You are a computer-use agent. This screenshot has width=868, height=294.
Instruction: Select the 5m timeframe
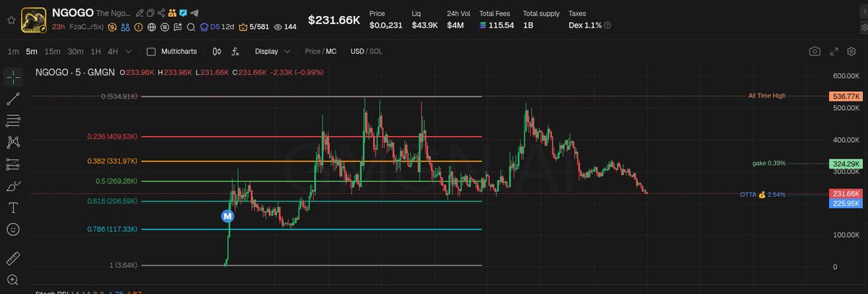(31, 51)
